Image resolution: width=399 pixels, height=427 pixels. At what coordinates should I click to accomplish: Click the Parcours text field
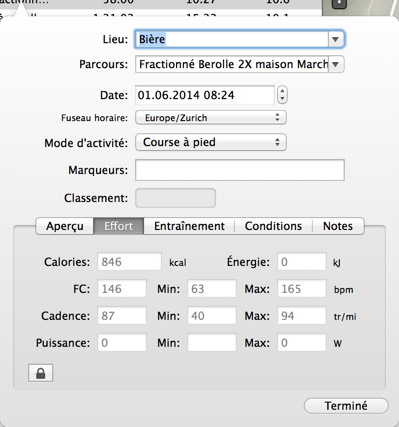(232, 64)
